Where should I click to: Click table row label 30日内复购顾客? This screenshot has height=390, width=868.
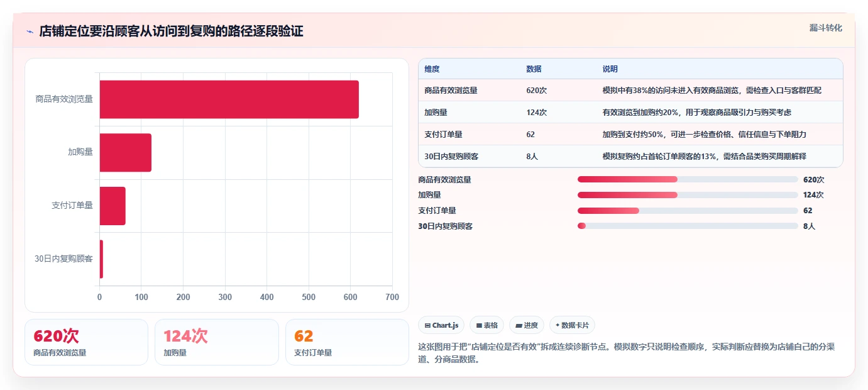pyautogui.click(x=451, y=157)
